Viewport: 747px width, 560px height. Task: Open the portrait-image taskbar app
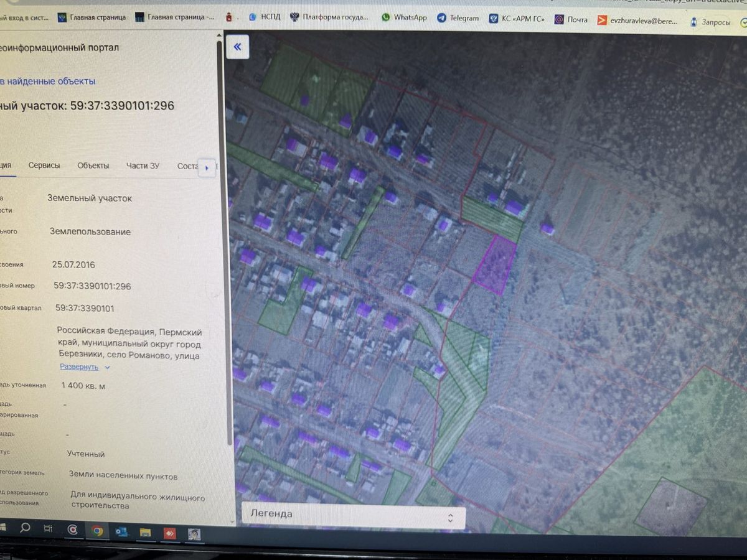194,534
